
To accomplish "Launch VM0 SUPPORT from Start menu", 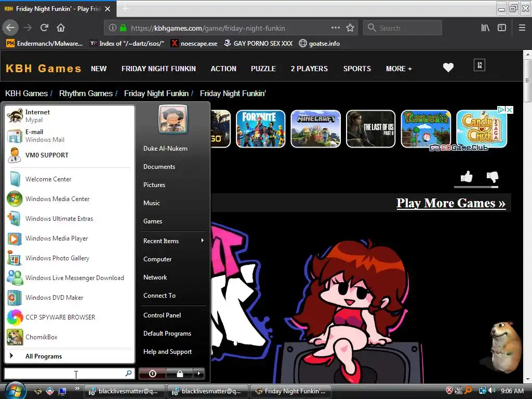I will click(x=69, y=155).
